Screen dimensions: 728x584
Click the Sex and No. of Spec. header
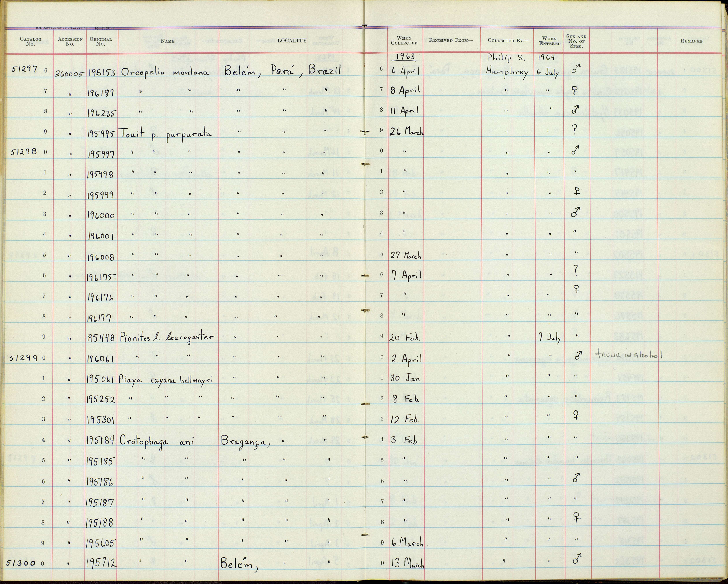576,41
